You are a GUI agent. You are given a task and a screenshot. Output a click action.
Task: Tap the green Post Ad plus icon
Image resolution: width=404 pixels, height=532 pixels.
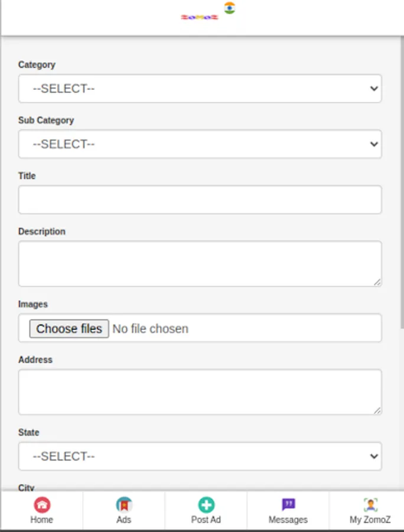[206, 504]
